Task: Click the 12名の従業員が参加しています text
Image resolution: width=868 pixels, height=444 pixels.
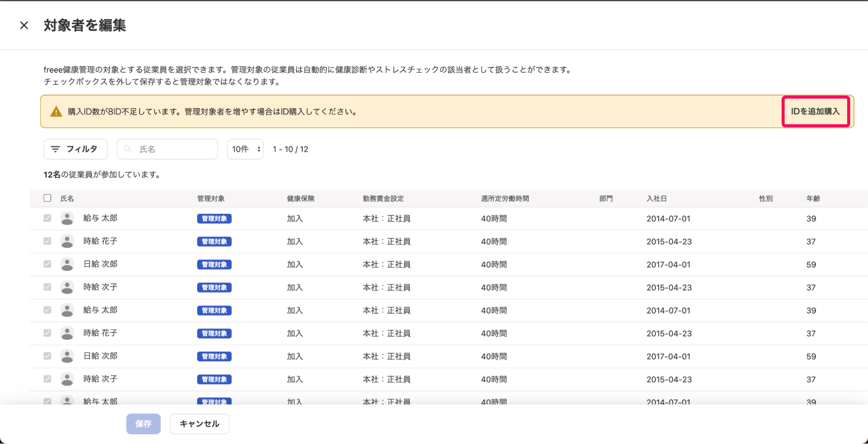Action: (x=103, y=175)
